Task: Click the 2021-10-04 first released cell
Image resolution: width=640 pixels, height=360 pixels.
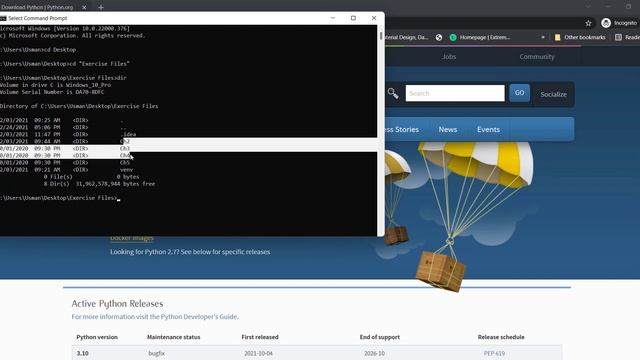Action: [258, 353]
